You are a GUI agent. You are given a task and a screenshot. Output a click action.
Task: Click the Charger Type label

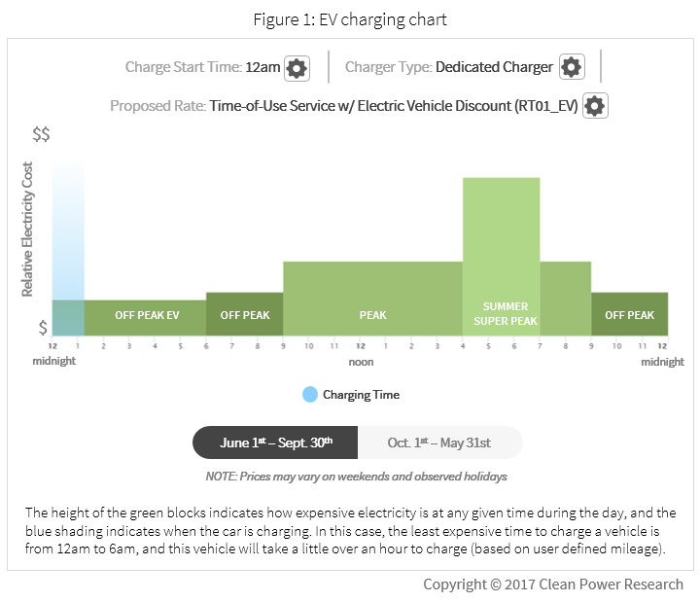[388, 67]
